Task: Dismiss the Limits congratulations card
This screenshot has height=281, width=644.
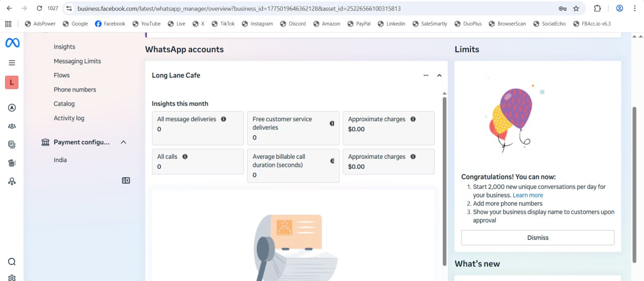Action: (x=538, y=238)
